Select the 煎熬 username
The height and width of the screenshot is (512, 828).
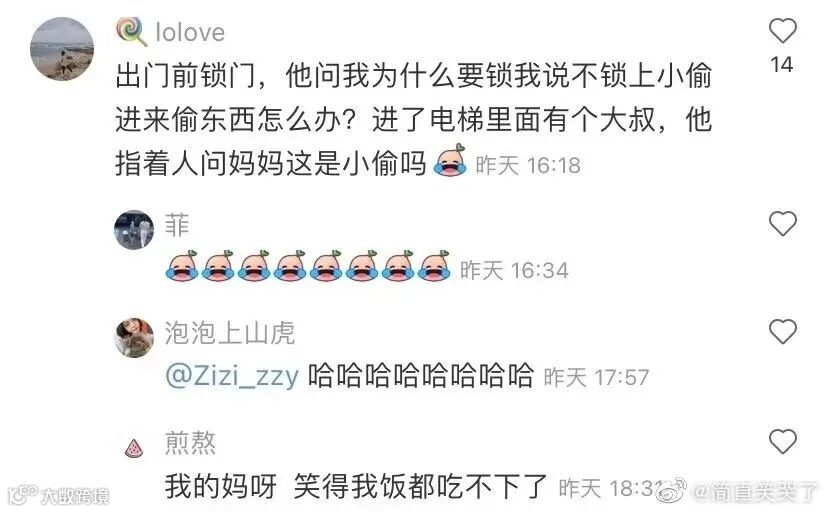click(x=190, y=442)
